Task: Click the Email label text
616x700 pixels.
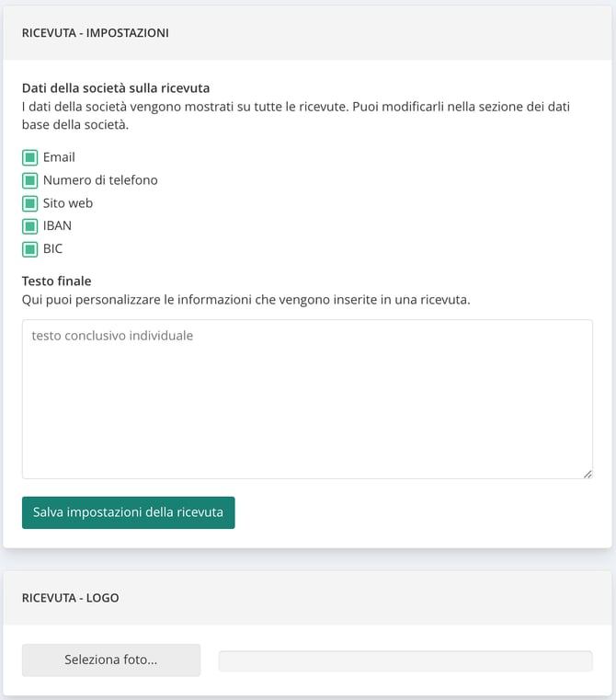Action: point(59,157)
